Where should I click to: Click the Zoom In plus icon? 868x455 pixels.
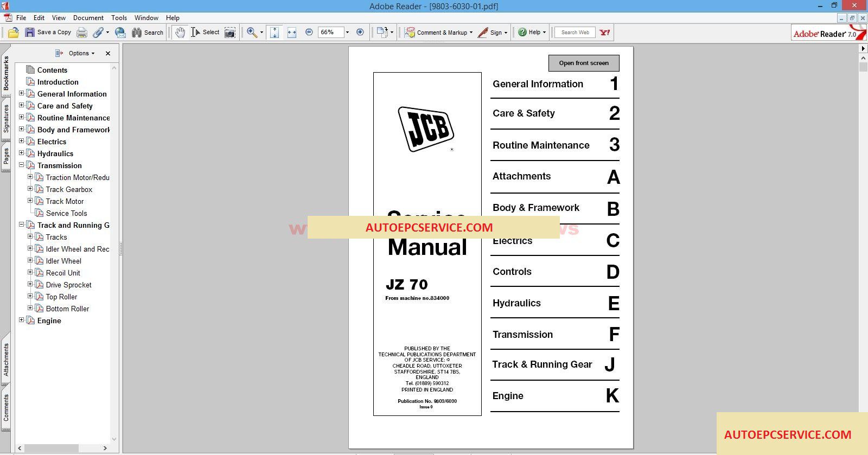(x=360, y=32)
